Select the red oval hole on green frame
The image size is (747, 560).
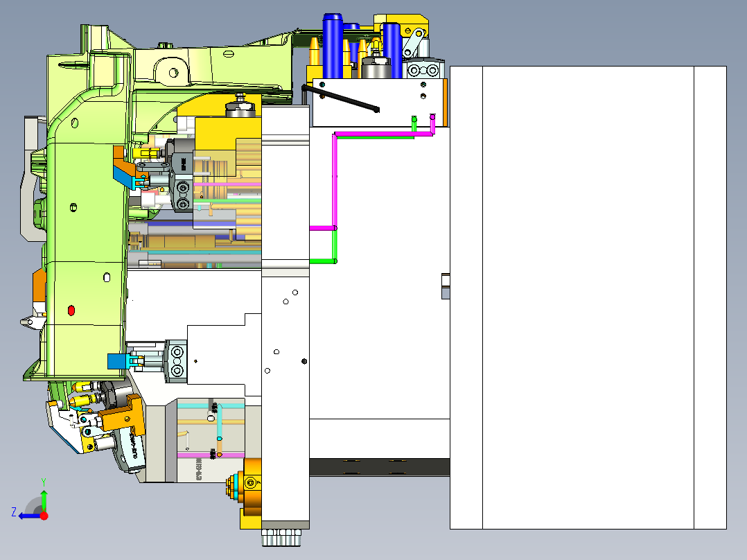pos(71,310)
